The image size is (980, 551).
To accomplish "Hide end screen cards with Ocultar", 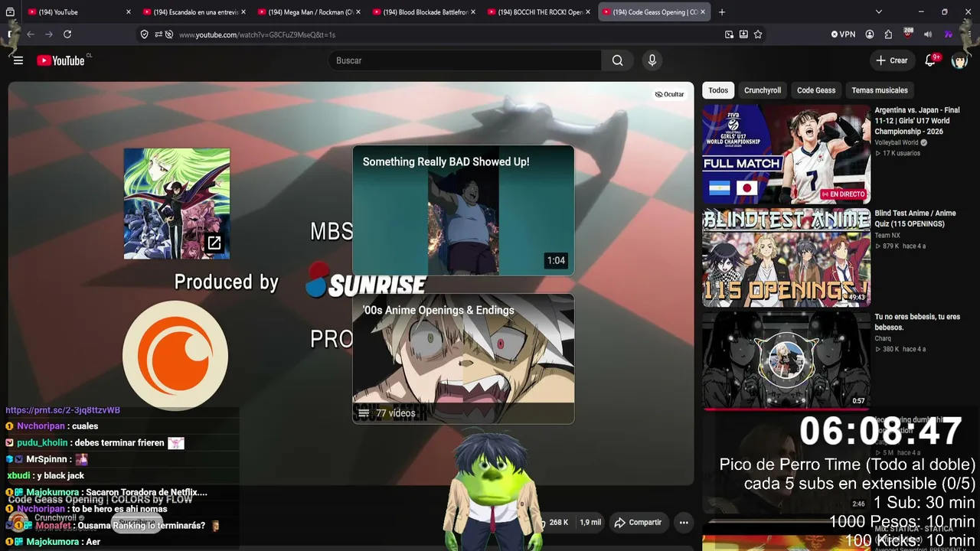I will tap(669, 94).
